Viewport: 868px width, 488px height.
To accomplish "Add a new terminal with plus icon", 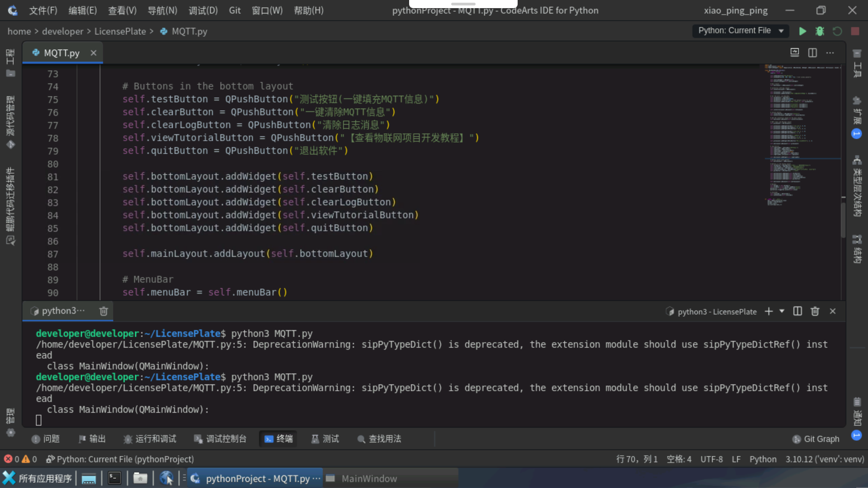I will tap(769, 311).
